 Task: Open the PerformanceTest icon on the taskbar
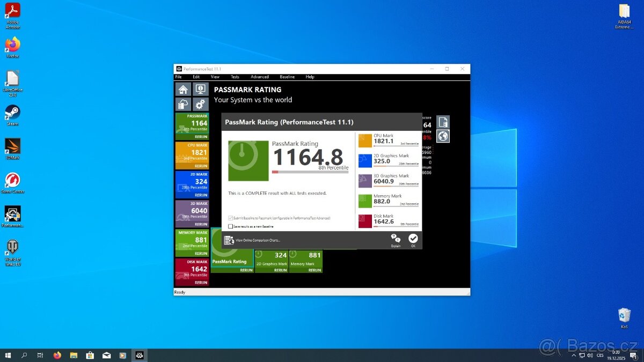(140, 355)
